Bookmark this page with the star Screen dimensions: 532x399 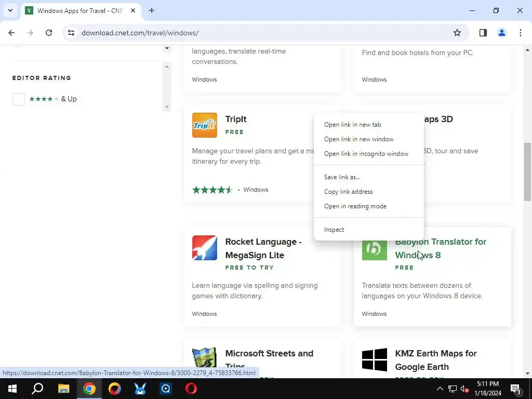tap(457, 33)
